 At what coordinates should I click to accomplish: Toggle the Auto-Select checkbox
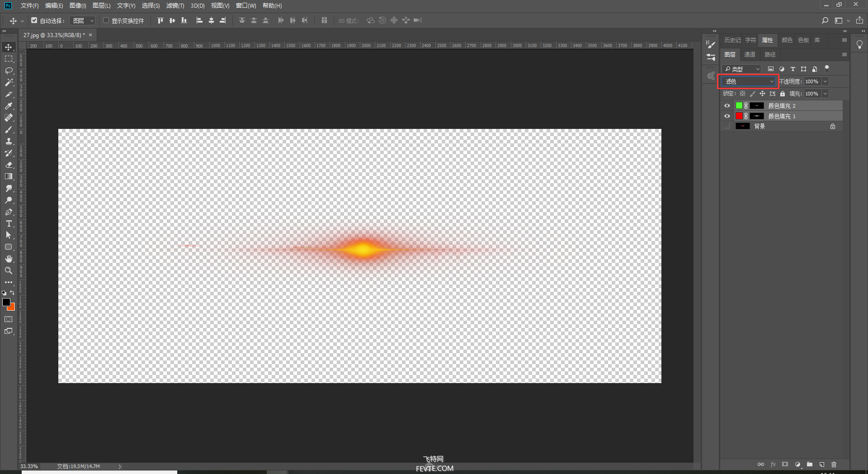pos(34,20)
